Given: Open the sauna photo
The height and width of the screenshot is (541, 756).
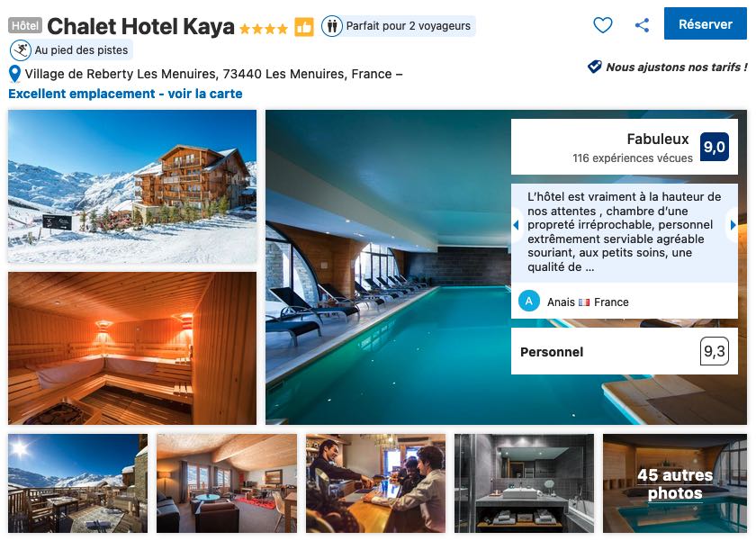Looking at the screenshot, I should click(x=132, y=348).
